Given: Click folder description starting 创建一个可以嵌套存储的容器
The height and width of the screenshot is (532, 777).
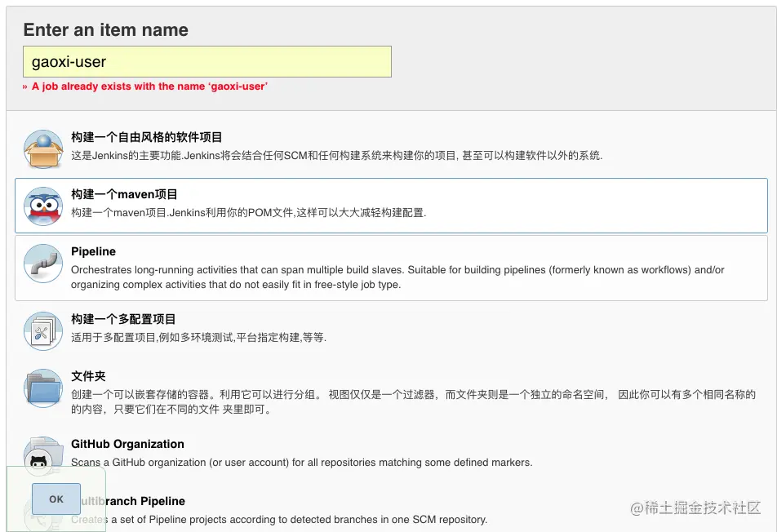Looking at the screenshot, I should (x=413, y=401).
